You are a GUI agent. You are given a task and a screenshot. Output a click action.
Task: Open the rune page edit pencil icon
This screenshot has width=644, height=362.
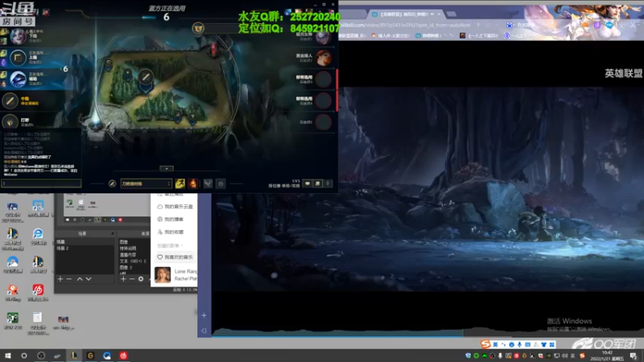coord(112,183)
